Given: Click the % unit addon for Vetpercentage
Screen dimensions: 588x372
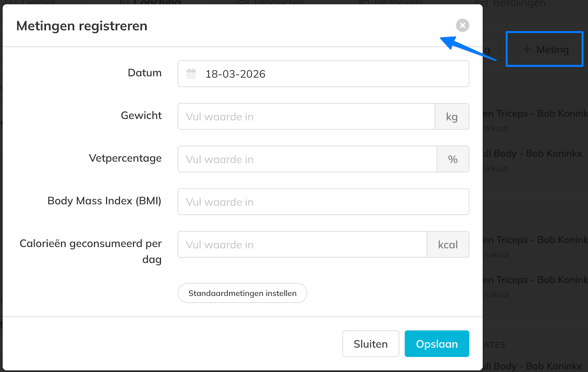Looking at the screenshot, I should (453, 159).
